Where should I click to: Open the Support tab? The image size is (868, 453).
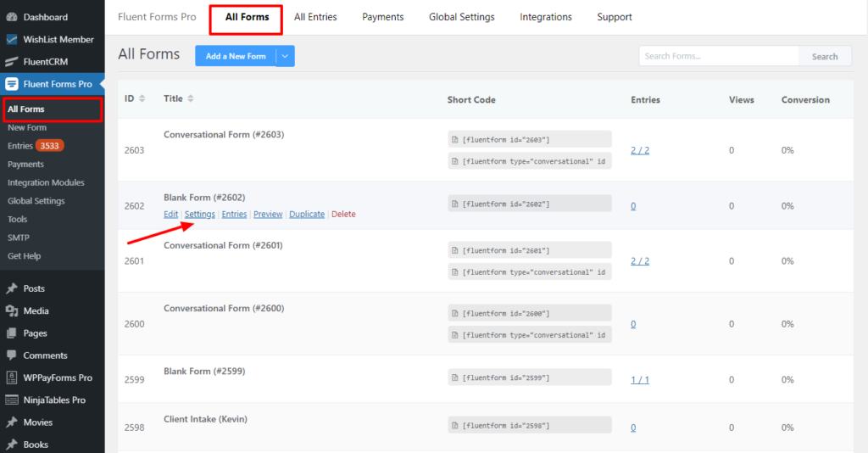[x=615, y=17]
